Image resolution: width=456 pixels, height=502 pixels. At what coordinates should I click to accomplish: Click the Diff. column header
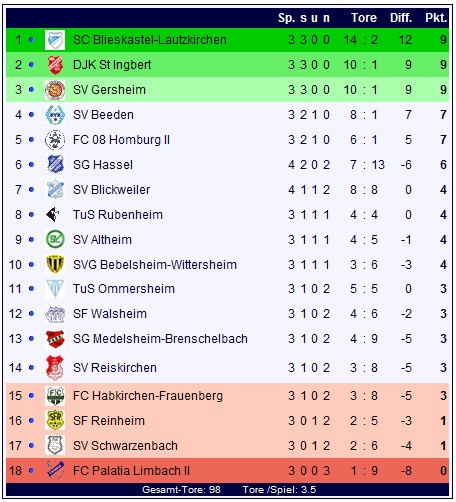401,18
